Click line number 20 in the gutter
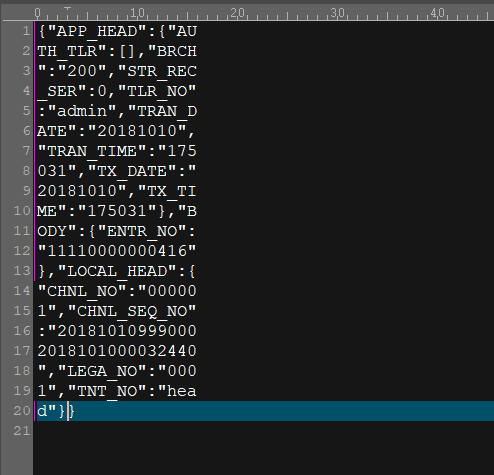The image size is (494, 475). coord(22,411)
